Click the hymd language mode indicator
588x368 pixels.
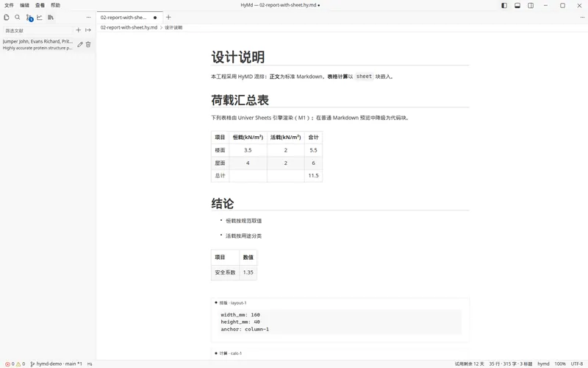coord(543,364)
